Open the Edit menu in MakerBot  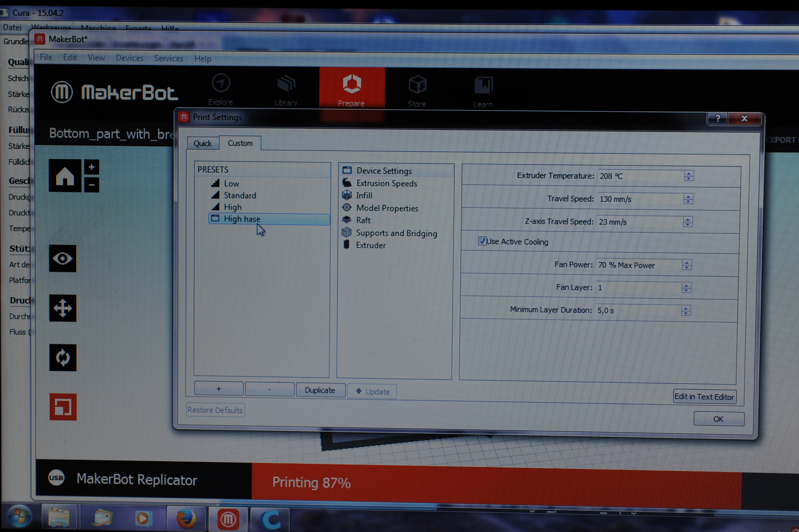70,57
